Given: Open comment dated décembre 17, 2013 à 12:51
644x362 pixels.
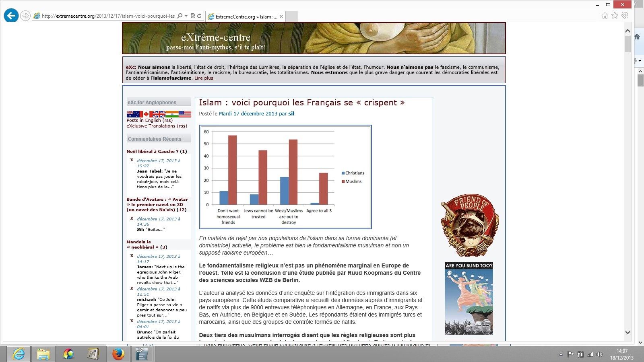Looking at the screenshot, I should click(159, 291).
